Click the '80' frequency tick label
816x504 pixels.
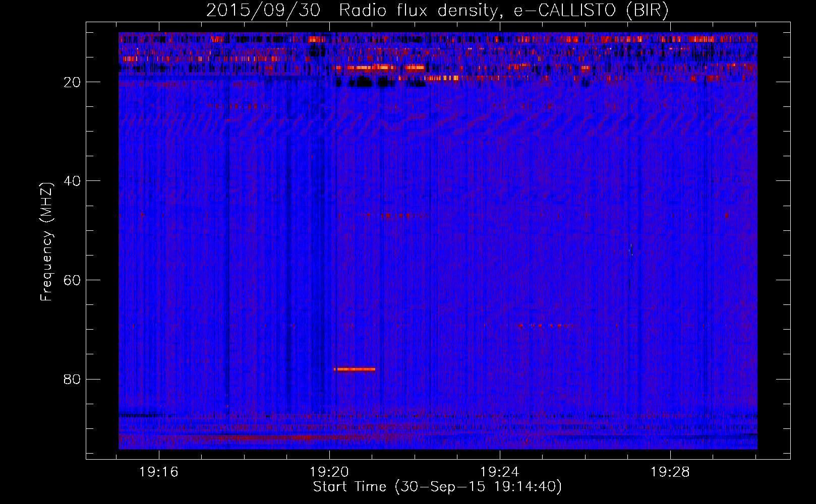pos(73,379)
